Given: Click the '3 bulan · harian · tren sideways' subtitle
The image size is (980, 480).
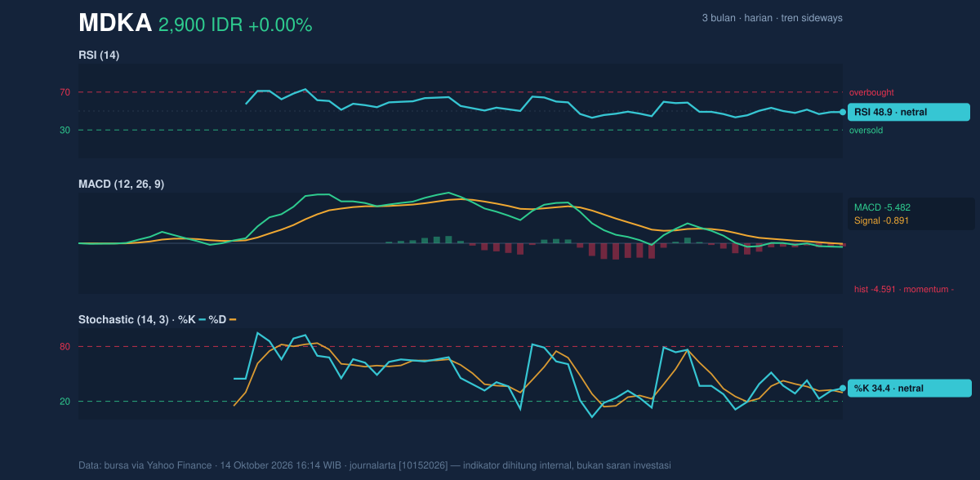Looking at the screenshot, I should click(772, 18).
